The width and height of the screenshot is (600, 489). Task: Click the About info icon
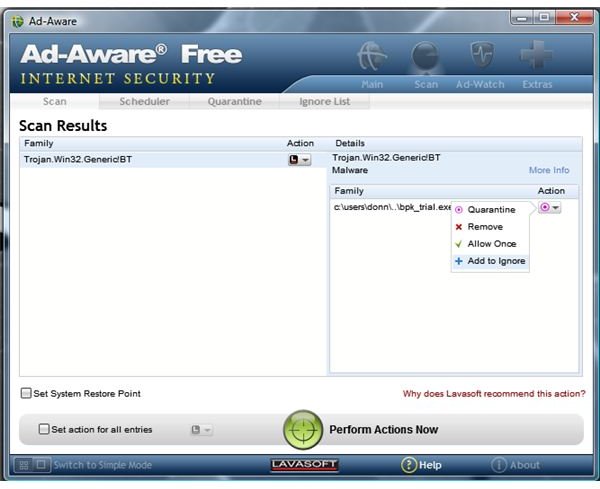click(x=499, y=465)
